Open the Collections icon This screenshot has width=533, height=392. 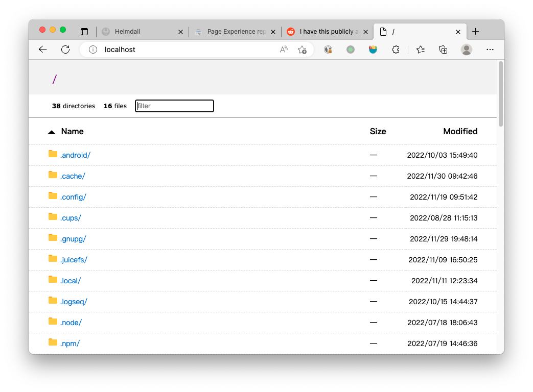click(443, 50)
